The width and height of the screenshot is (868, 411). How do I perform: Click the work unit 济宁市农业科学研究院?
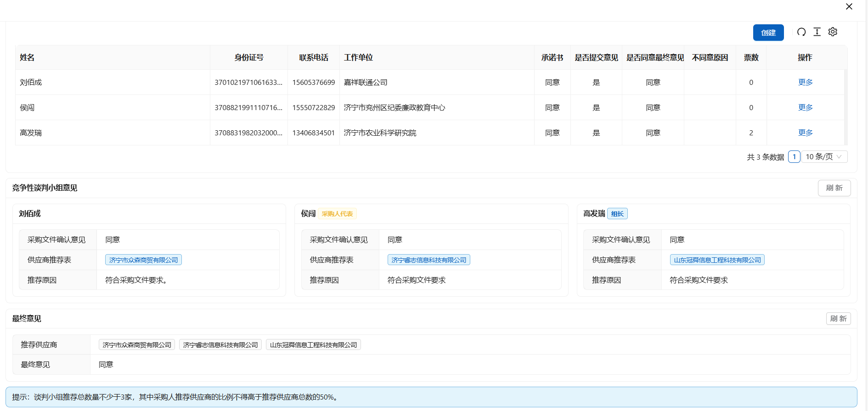tap(380, 133)
